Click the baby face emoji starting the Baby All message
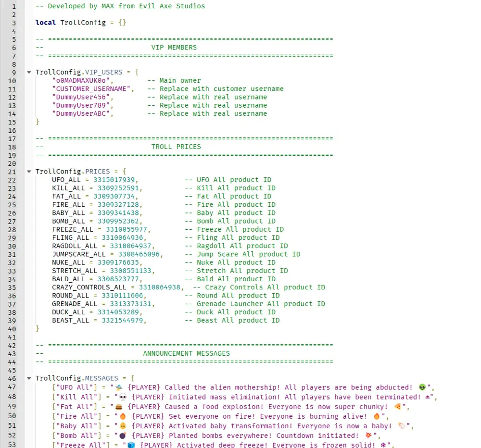481x448 pixels. (123, 426)
